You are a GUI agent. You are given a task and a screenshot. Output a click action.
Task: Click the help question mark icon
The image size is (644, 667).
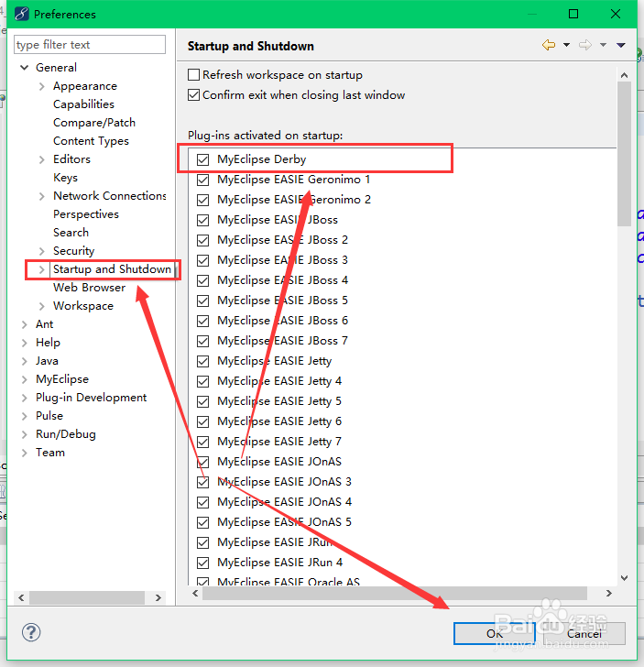tap(31, 632)
